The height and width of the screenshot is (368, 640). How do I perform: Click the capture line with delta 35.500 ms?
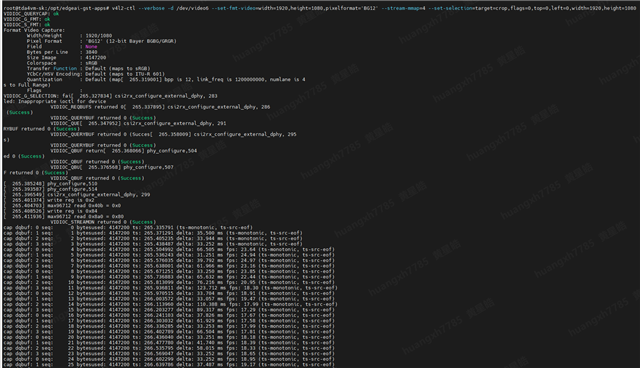click(153, 233)
